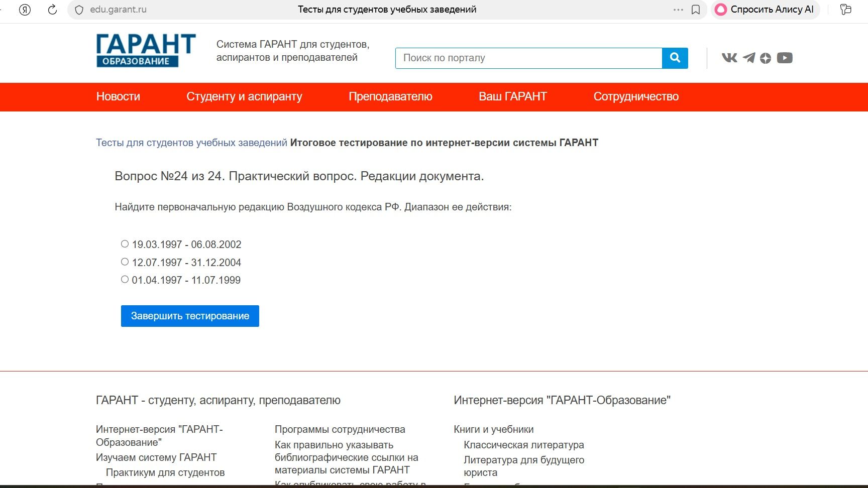Open Студенту и аспиранту menu
The image size is (868, 488).
[x=244, y=96]
